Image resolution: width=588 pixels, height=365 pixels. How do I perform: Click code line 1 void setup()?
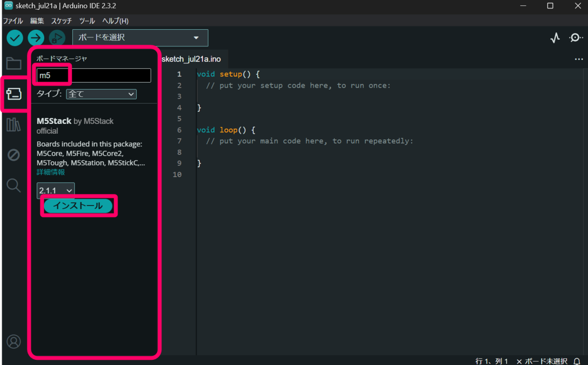(x=228, y=74)
